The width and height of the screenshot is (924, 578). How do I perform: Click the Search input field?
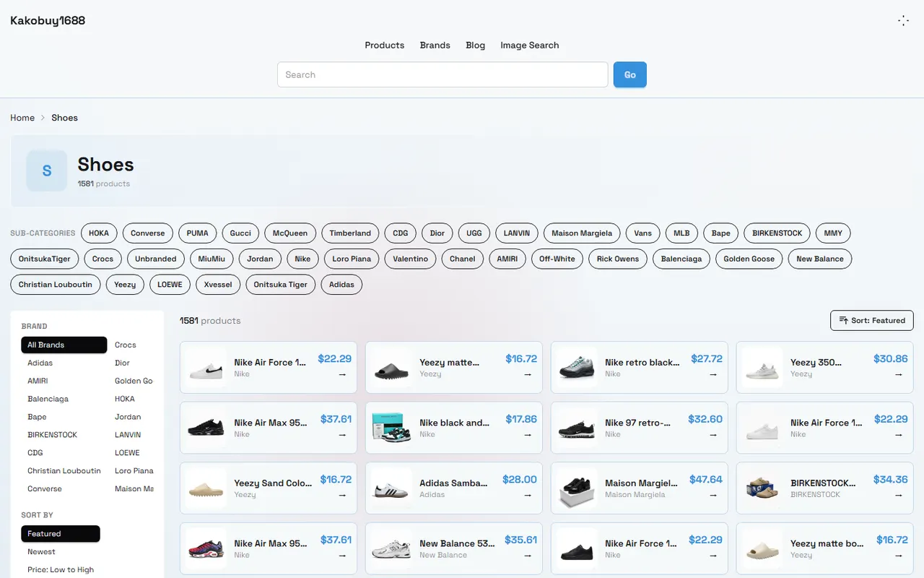pos(443,74)
